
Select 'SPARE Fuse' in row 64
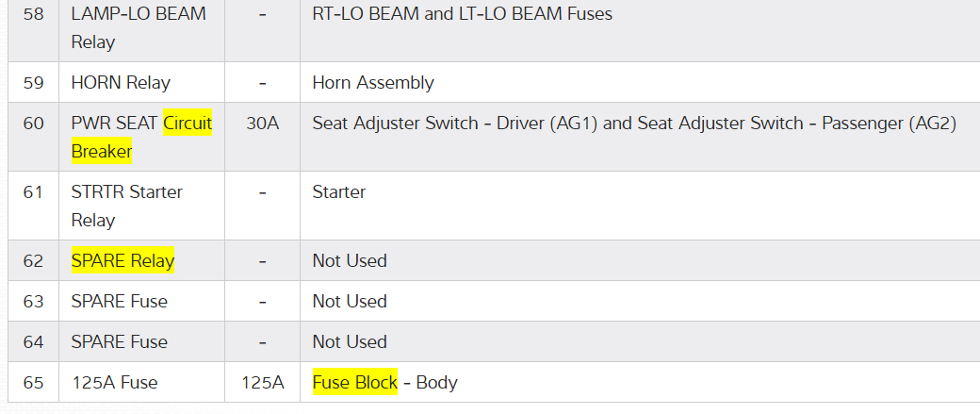point(119,341)
